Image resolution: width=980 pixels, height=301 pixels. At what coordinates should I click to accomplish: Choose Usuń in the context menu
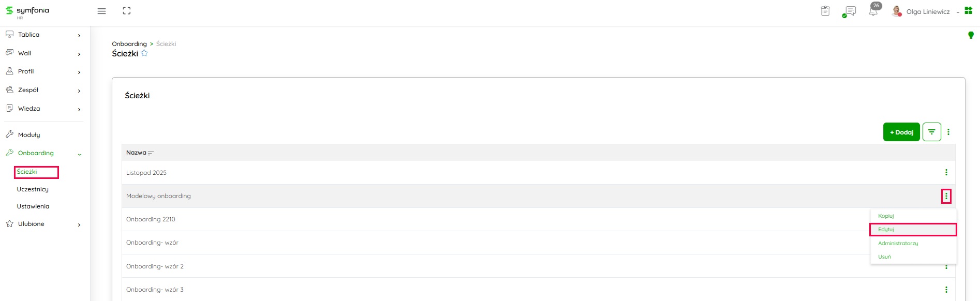(884, 257)
